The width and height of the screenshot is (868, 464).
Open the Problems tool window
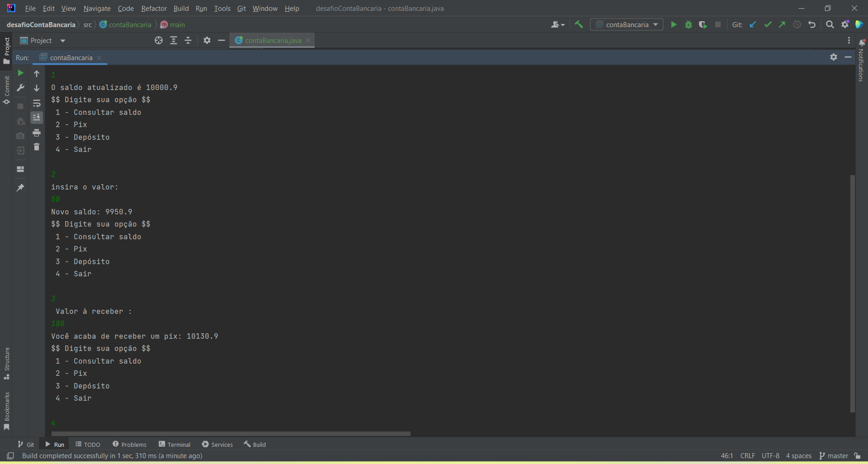pyautogui.click(x=129, y=445)
